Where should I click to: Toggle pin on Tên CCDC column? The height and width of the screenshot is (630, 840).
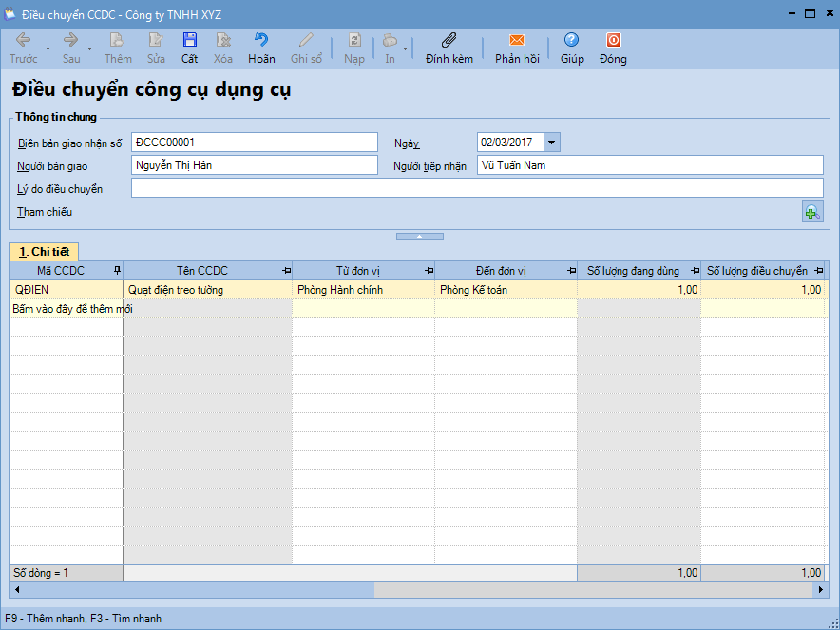tap(286, 271)
